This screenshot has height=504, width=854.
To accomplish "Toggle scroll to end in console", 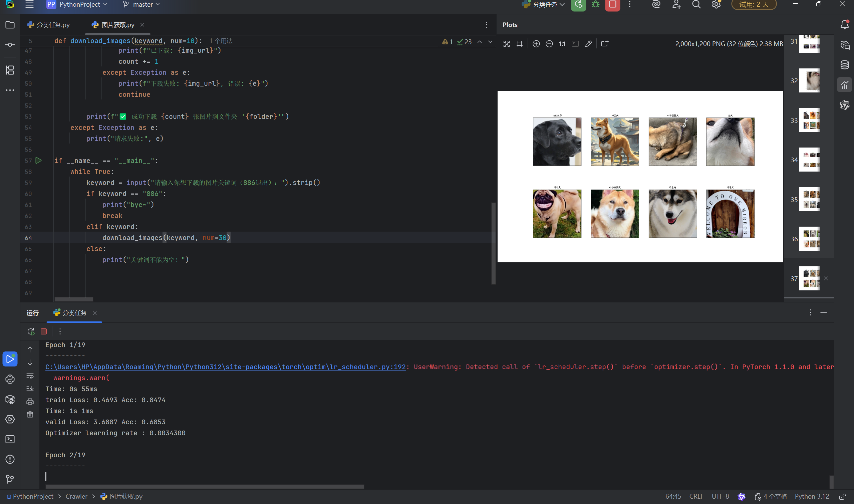I will pos(30,389).
